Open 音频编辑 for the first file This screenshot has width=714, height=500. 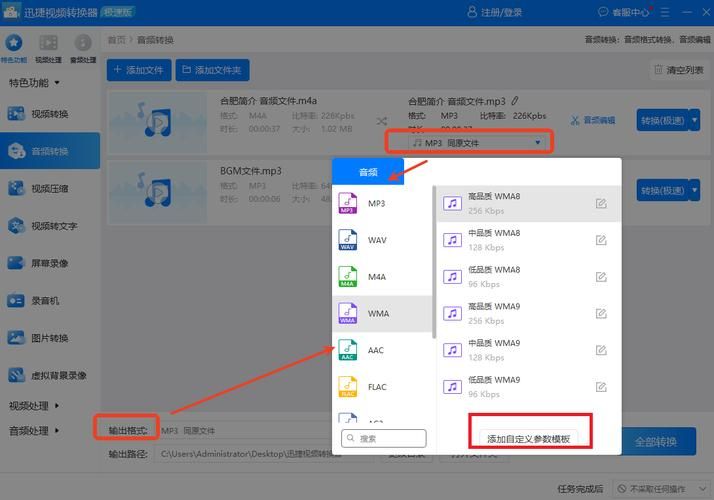[x=593, y=120]
